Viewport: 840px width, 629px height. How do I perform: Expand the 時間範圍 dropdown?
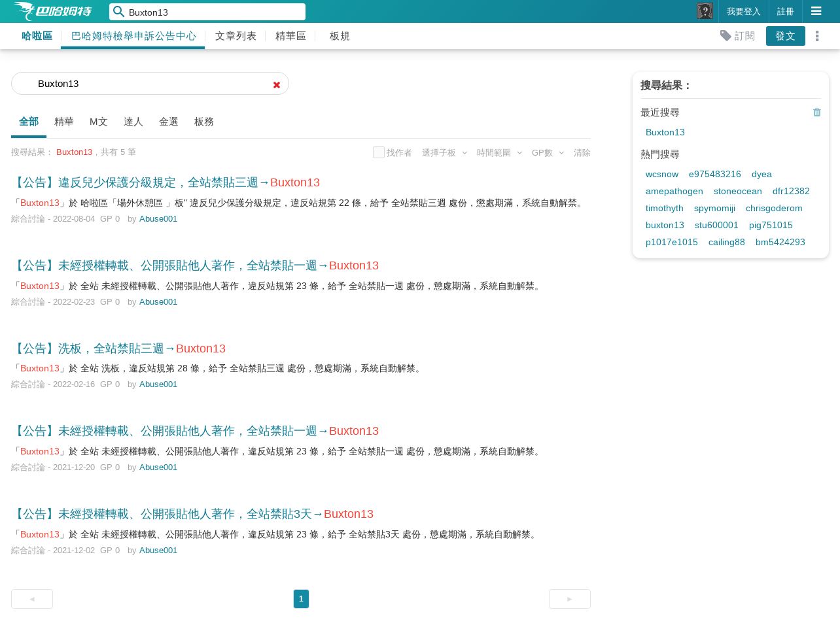[x=500, y=153]
